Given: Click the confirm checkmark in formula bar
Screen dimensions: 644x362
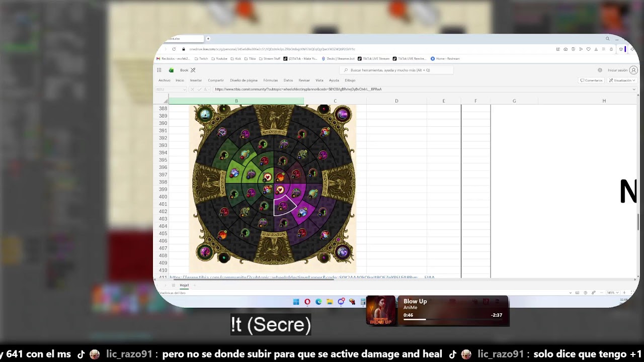Looking at the screenshot, I should pyautogui.click(x=199, y=89).
